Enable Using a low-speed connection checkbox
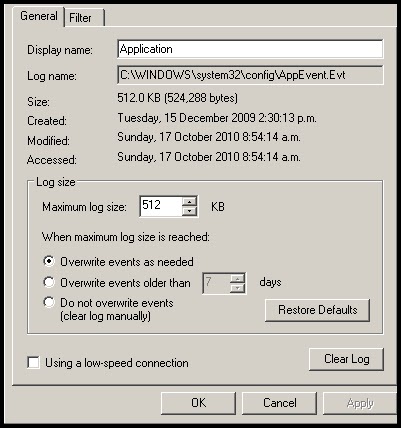 point(33,363)
